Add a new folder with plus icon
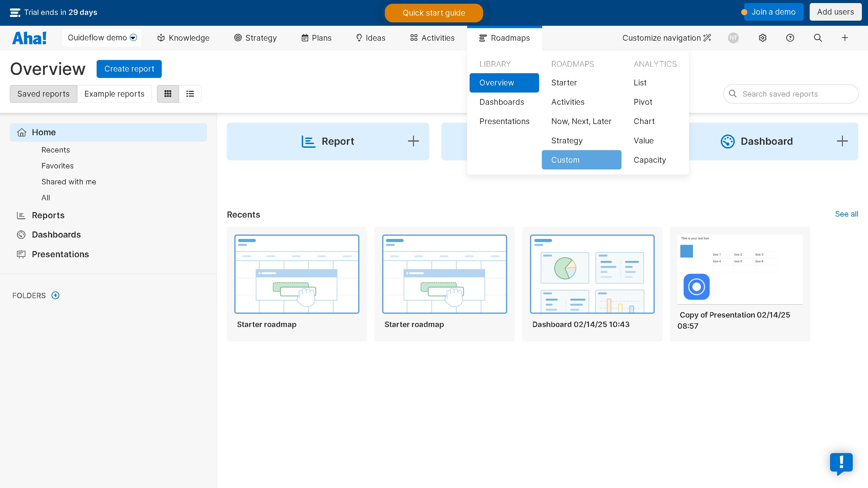 point(55,296)
